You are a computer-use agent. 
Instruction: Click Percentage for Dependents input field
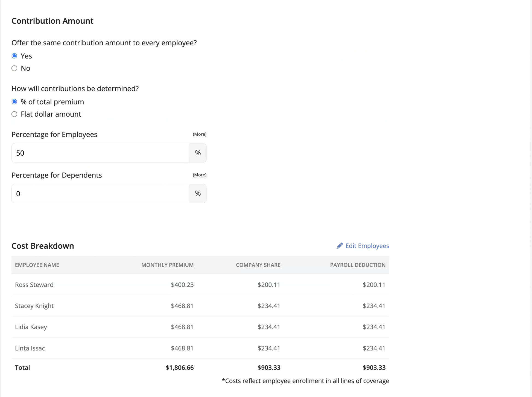pyautogui.click(x=101, y=194)
